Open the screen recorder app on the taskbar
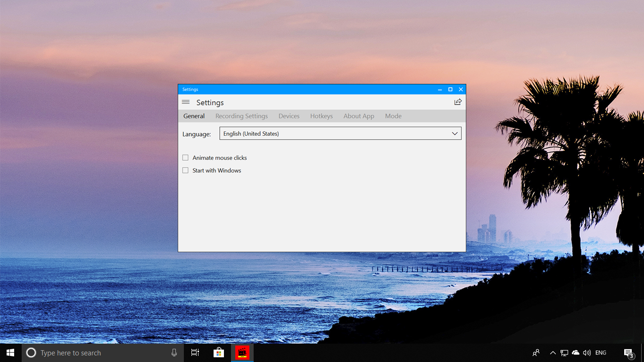The height and width of the screenshot is (362, 644). (x=242, y=353)
